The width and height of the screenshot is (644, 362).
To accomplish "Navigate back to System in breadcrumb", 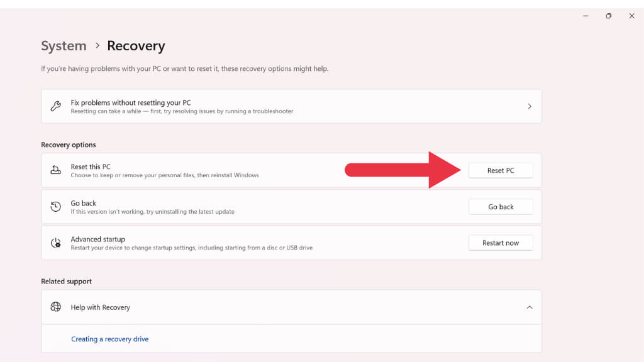I will point(64,46).
